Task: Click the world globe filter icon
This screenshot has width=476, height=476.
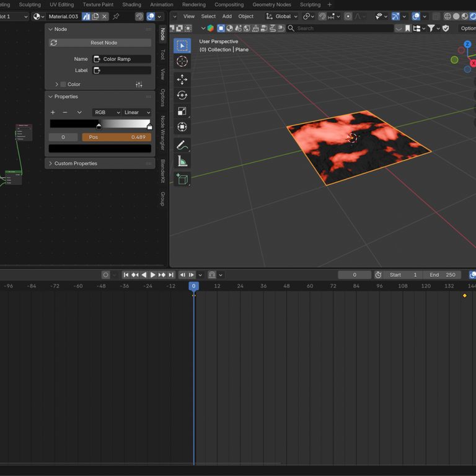Action: tap(247, 29)
